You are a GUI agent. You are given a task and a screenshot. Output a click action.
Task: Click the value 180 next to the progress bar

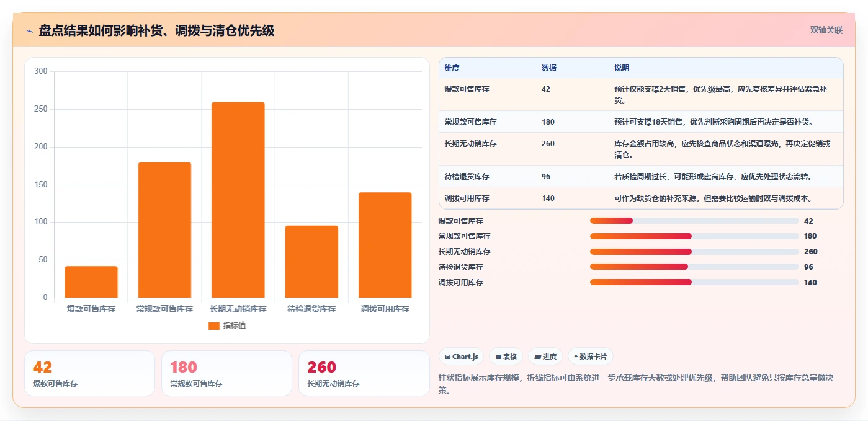tap(810, 236)
